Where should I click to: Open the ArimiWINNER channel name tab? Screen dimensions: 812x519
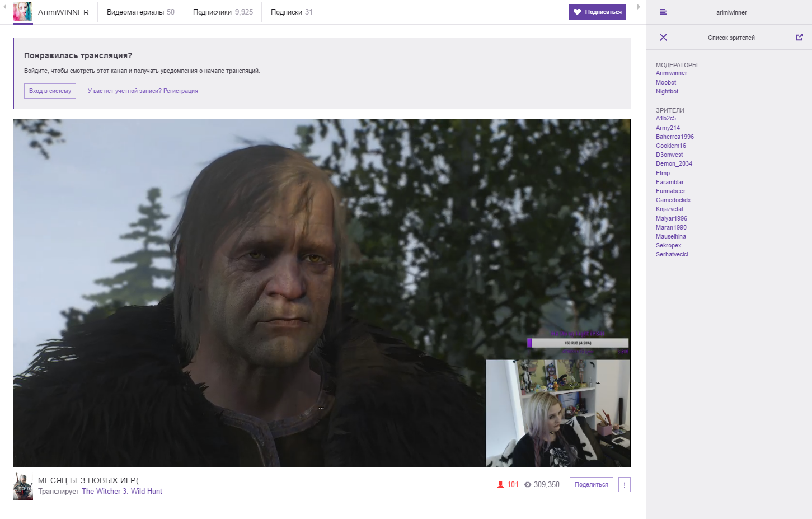(x=63, y=12)
